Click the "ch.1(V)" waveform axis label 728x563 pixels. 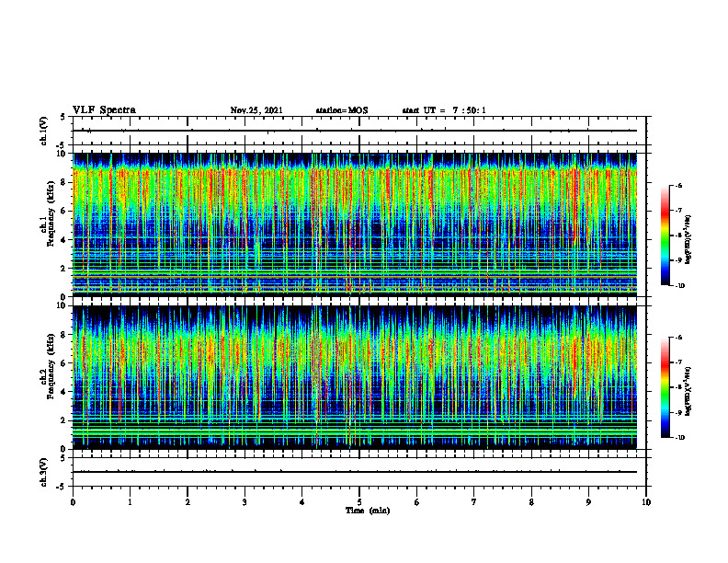(x=44, y=131)
